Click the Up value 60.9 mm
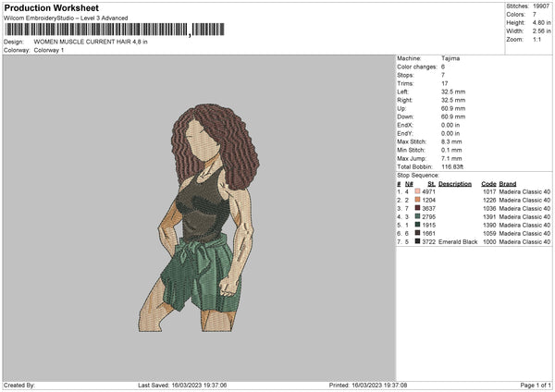Viewport: 555px width, 392px height. click(453, 108)
